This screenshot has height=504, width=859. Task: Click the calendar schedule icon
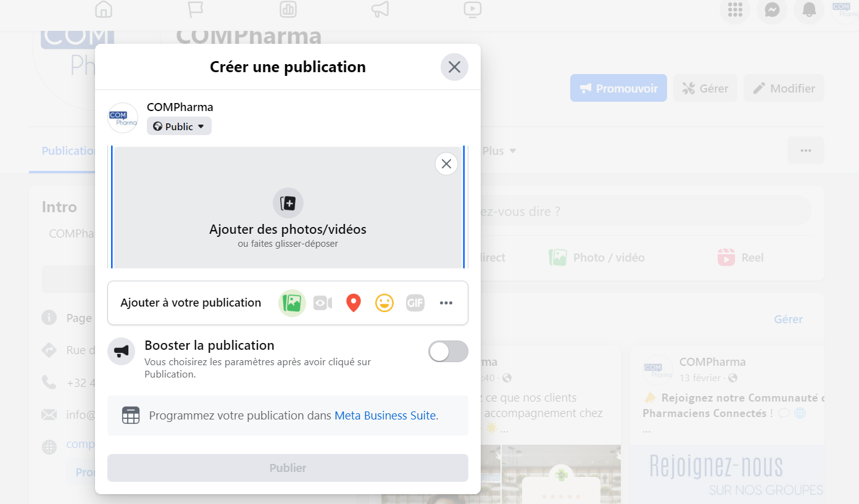(x=131, y=416)
